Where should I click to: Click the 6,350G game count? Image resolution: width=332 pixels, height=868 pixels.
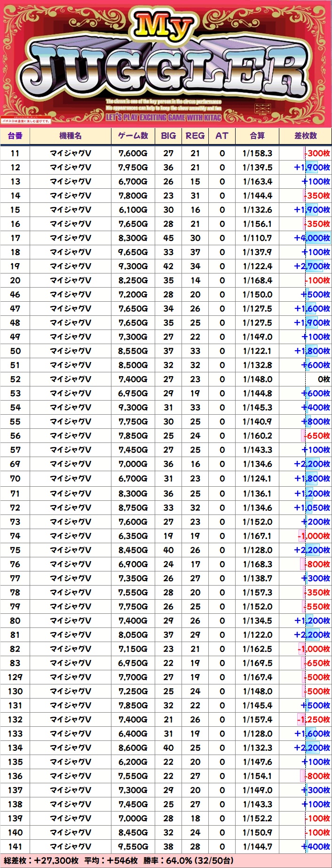click(x=133, y=536)
